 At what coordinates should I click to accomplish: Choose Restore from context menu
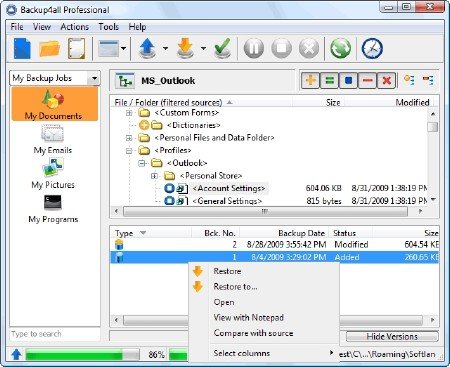pos(264,271)
